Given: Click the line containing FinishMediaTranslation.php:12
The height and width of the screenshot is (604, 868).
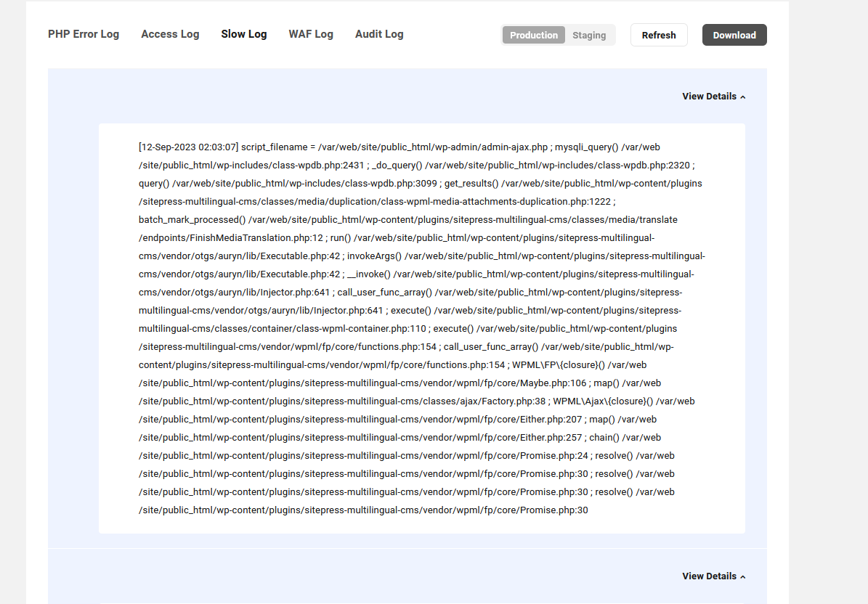Looking at the screenshot, I should tap(397, 238).
